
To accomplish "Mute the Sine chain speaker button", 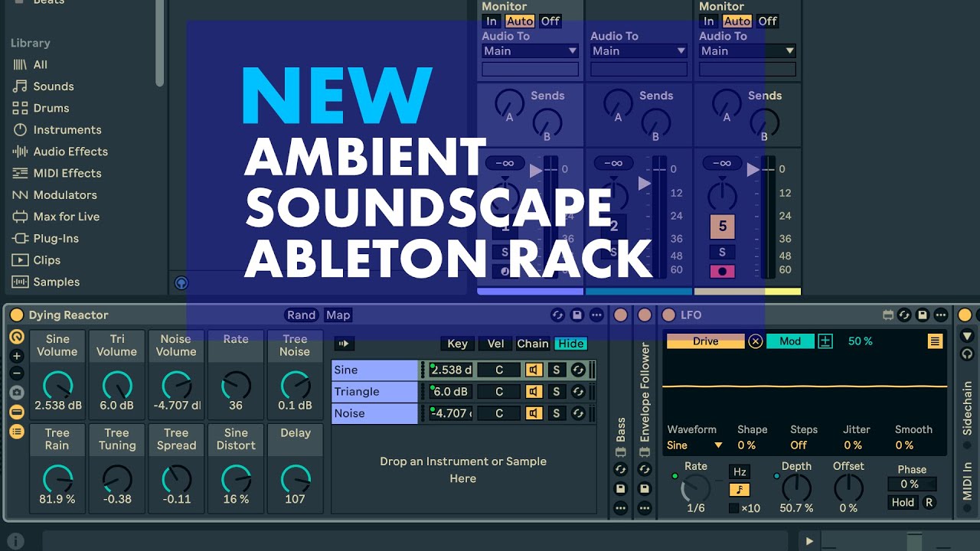I will point(534,370).
